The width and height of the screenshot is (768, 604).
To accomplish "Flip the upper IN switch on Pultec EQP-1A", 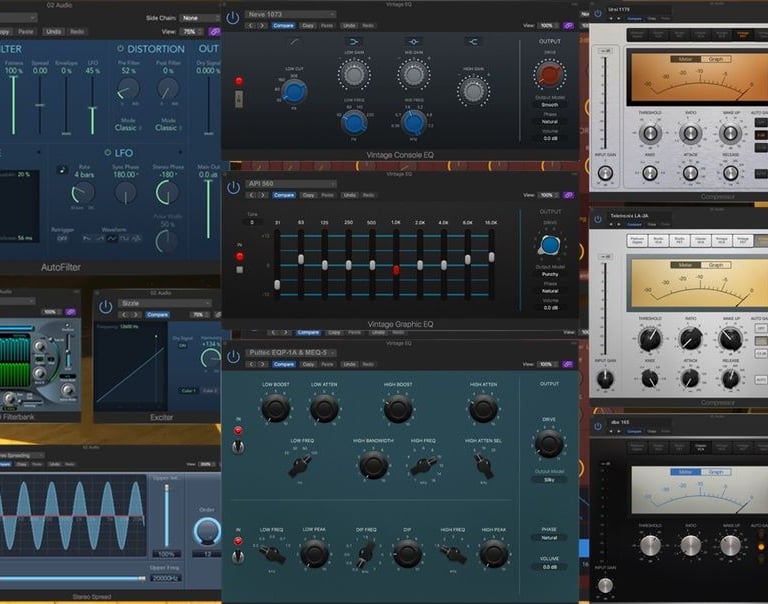I will point(238,446).
